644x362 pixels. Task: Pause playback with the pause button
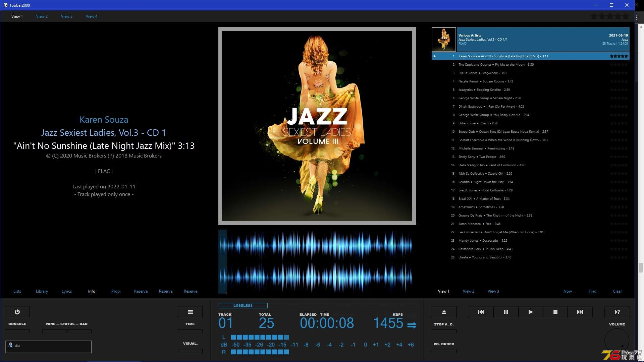point(506,312)
